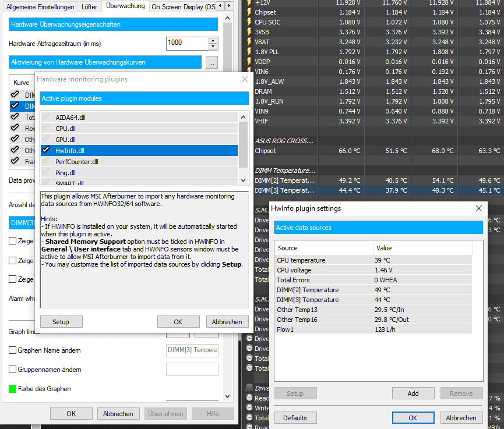
Task: Select 'DIMM[3] Temperature' source in plugin settings
Action: [373, 300]
